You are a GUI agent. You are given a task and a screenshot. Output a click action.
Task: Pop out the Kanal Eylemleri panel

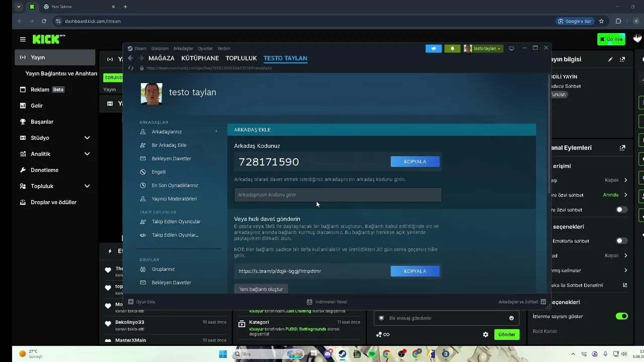click(x=622, y=148)
